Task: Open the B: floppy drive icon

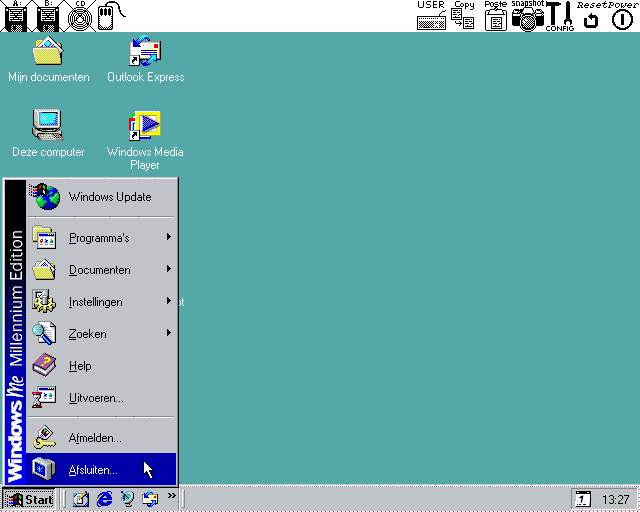Action: 48,16
